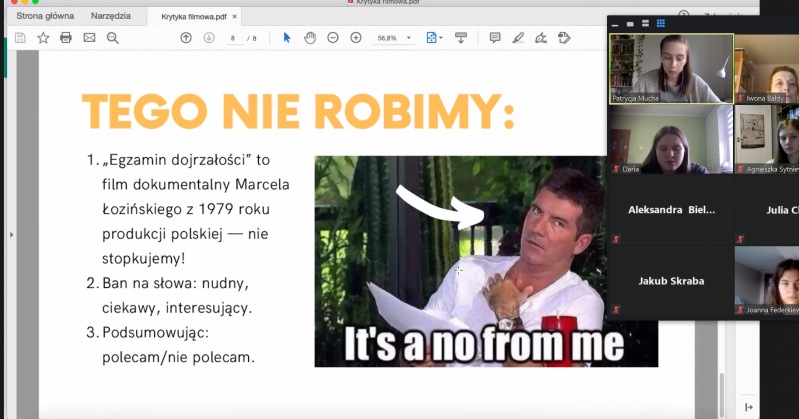
Task: Click the scrolling mode toolbar icon
Action: pos(461,38)
